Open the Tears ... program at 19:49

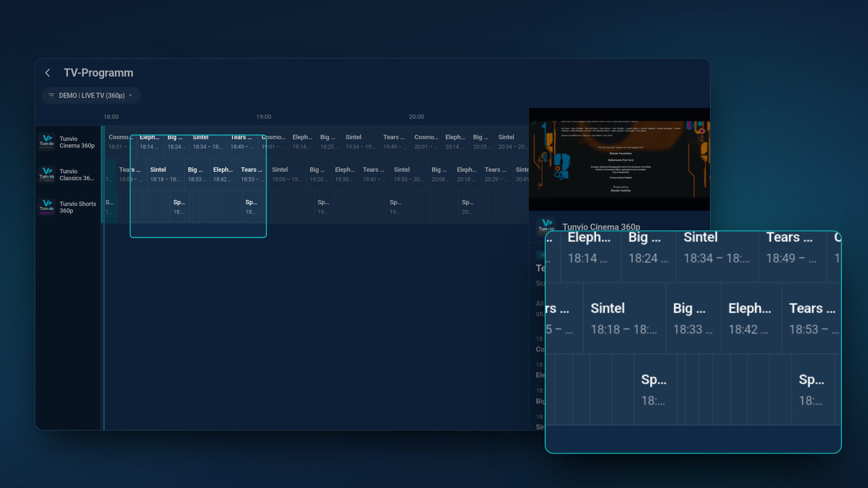click(395, 142)
